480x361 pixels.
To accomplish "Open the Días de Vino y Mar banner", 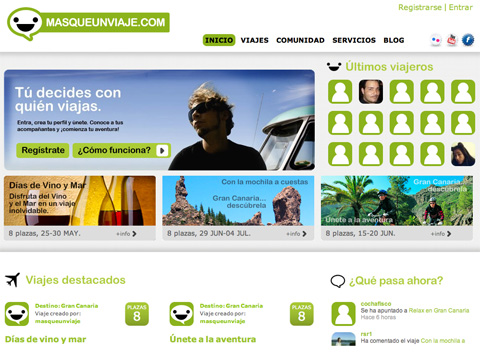I will pos(80,201).
